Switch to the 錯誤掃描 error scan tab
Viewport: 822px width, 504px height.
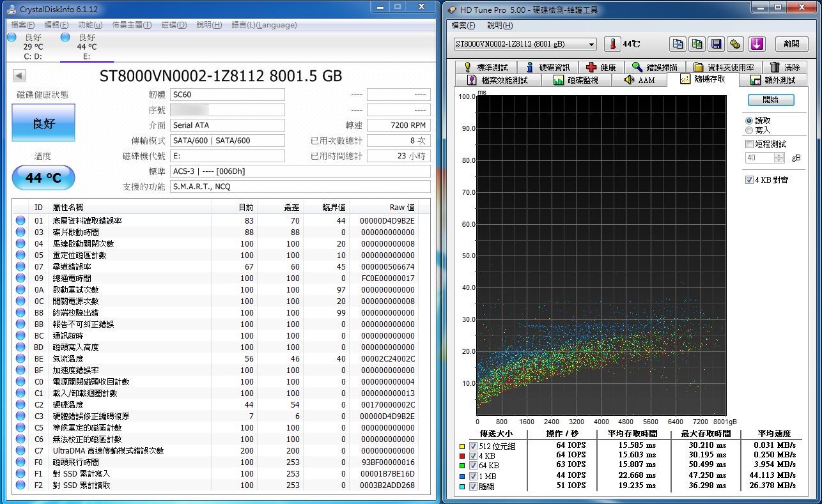pos(654,67)
